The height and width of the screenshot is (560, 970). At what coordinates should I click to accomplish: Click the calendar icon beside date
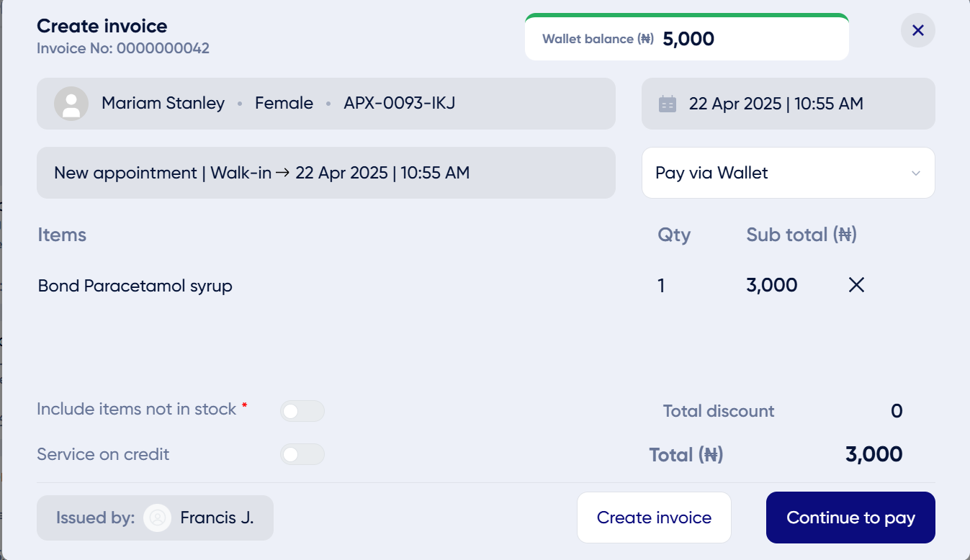[668, 104]
